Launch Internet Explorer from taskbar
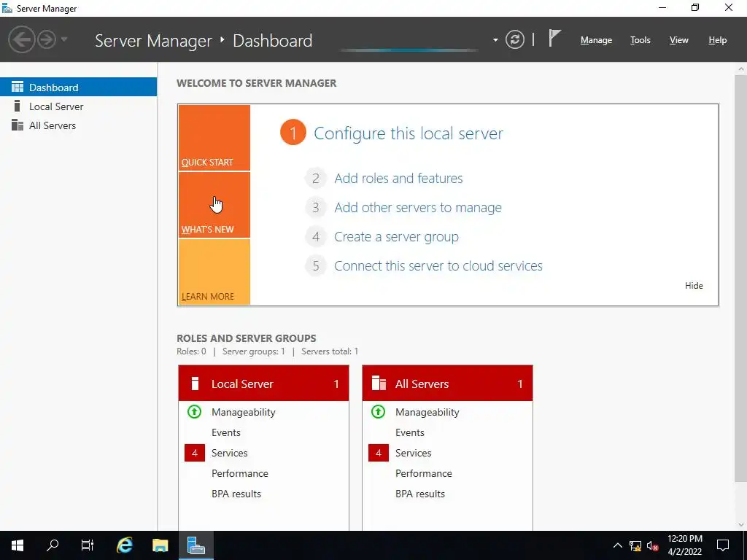Image resolution: width=747 pixels, height=560 pixels. point(125,545)
